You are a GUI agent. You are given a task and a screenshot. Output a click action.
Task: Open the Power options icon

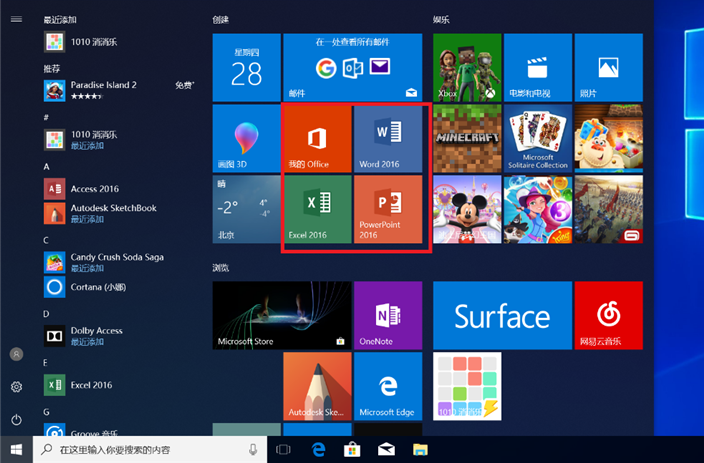[17, 420]
